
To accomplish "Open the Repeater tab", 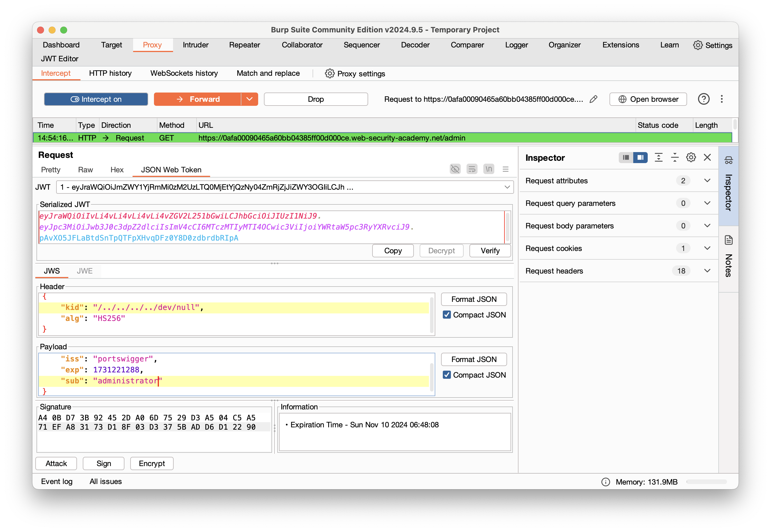I will click(244, 45).
